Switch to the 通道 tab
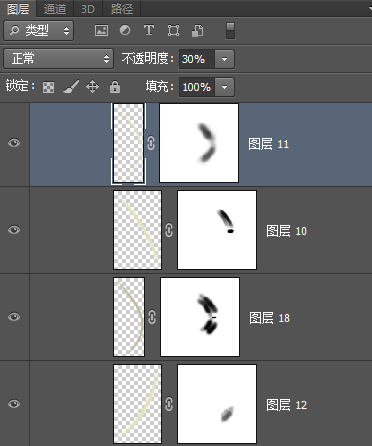This screenshot has width=372, height=446. pos(55,8)
